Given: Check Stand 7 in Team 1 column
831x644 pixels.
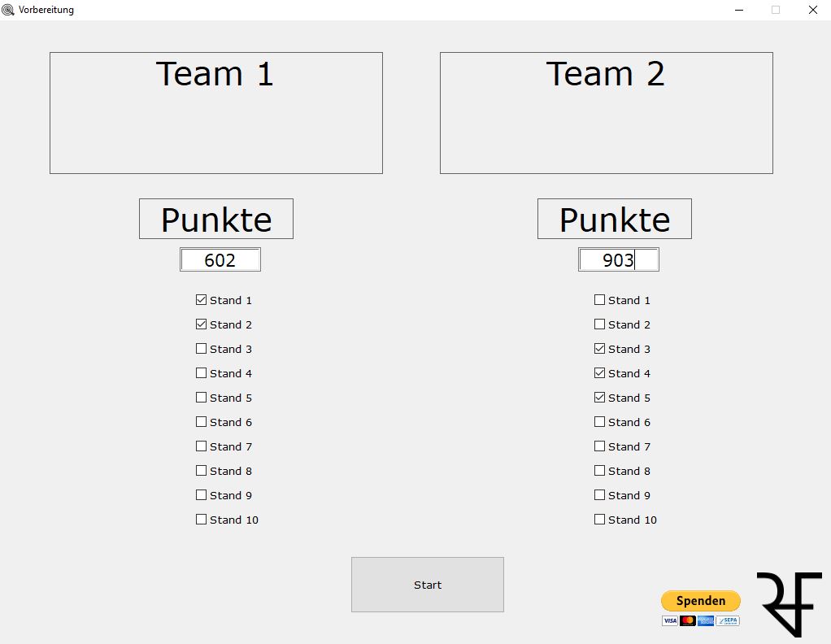Looking at the screenshot, I should [x=202, y=446].
